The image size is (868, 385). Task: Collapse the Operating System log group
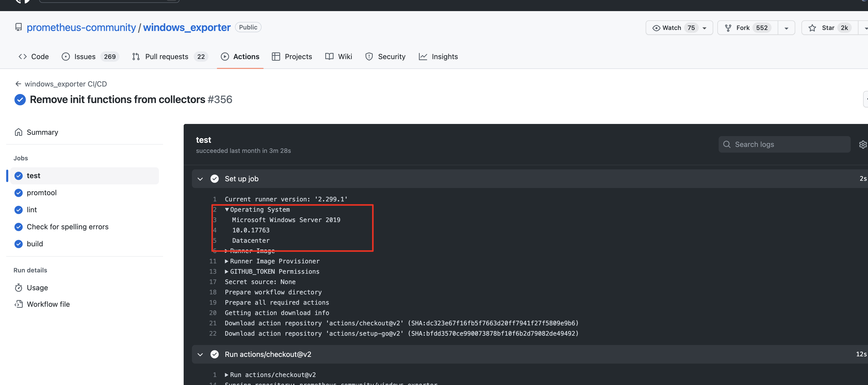pos(227,209)
